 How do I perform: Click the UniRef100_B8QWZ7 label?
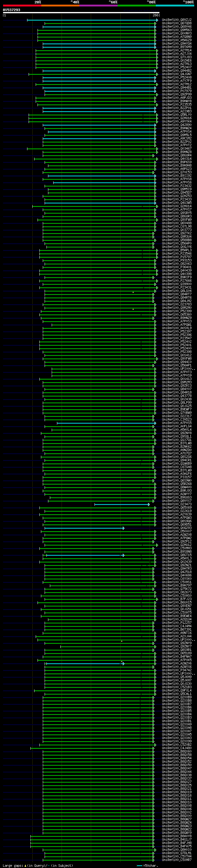coord(176,819)
